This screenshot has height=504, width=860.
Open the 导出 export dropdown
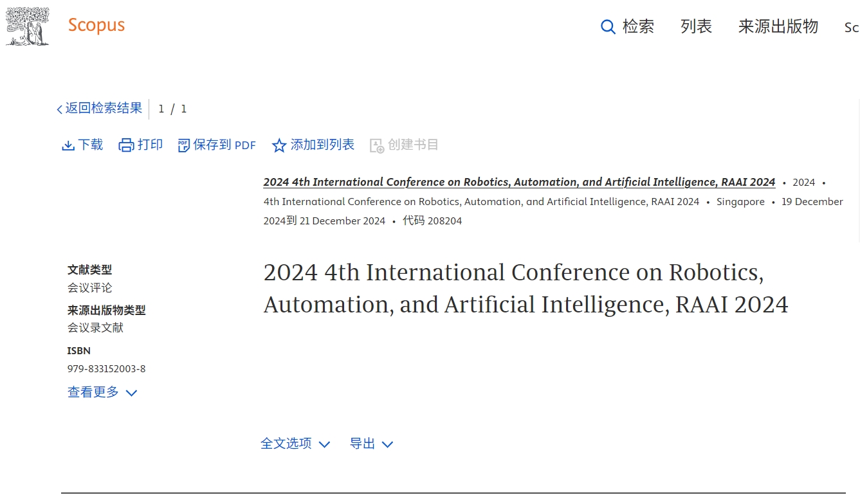click(371, 444)
